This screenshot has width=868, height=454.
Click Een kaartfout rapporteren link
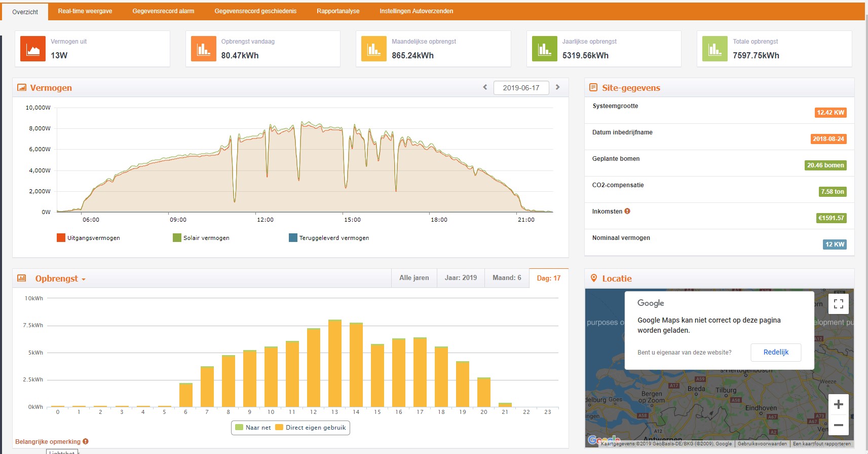(x=822, y=444)
